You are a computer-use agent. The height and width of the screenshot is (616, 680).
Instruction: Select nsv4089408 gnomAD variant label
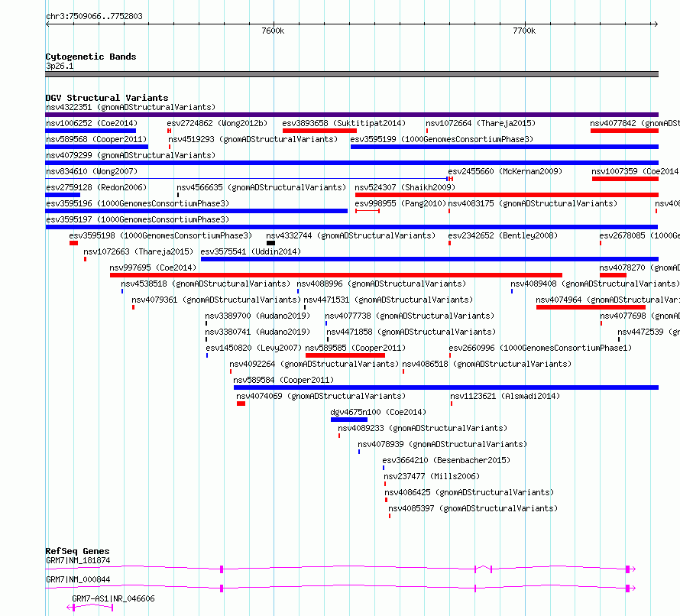[x=595, y=284]
